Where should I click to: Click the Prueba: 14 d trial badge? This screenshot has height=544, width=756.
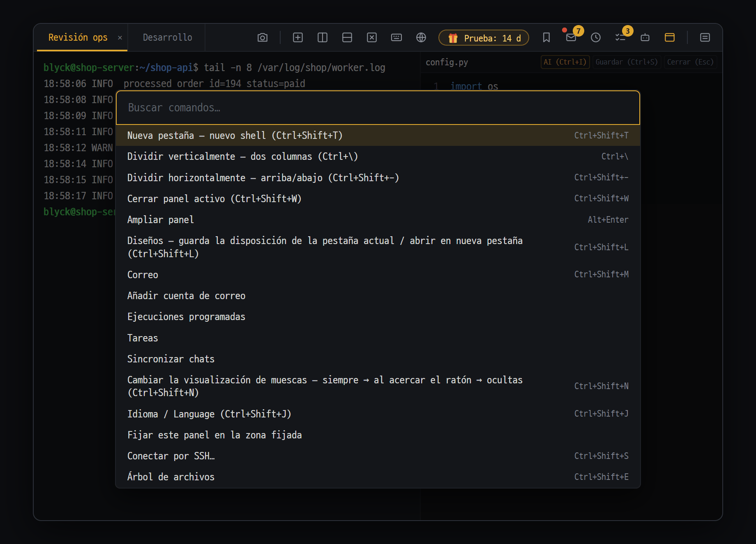pyautogui.click(x=484, y=38)
